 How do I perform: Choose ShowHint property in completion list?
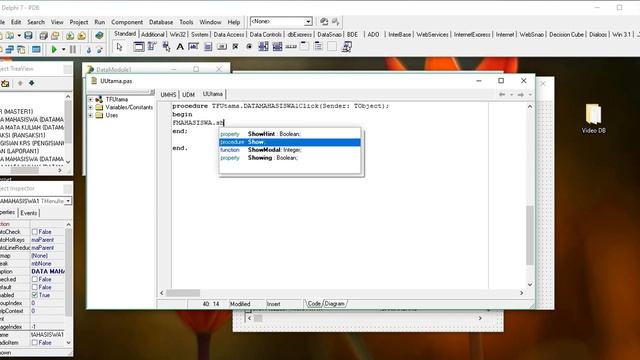290,134
